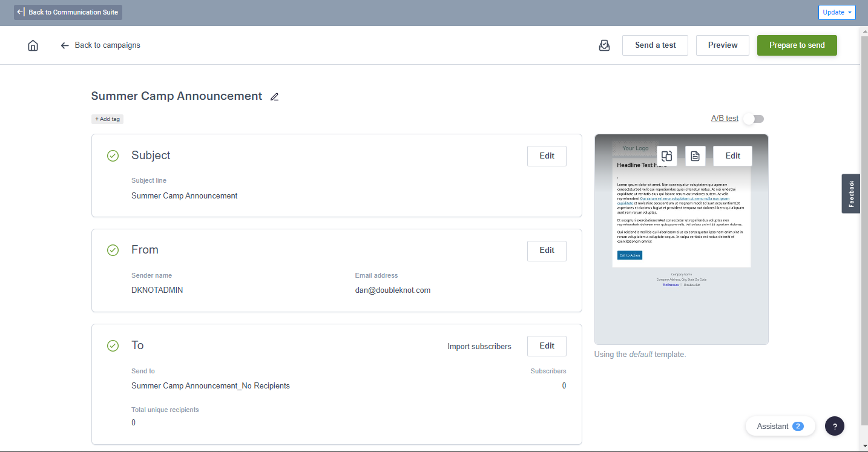Screen dimensions: 868x452
Task: Click the back arrow to campaigns
Action: pos(65,45)
